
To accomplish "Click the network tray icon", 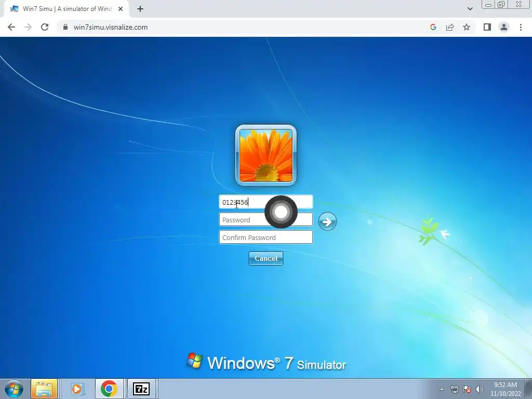I will click(454, 389).
